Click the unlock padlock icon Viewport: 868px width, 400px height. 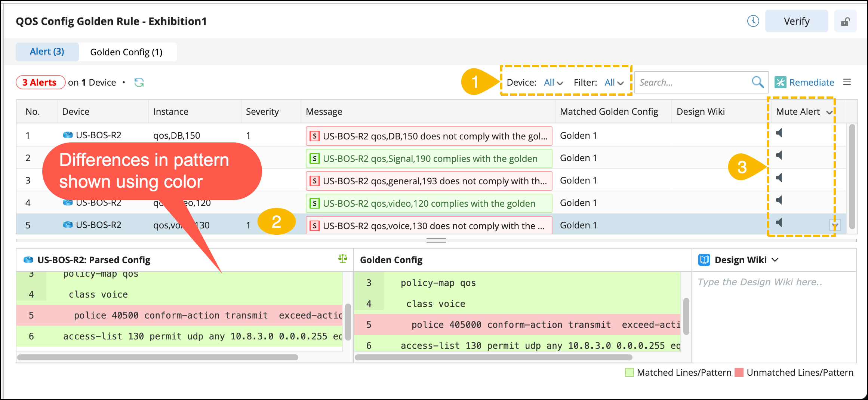click(845, 22)
